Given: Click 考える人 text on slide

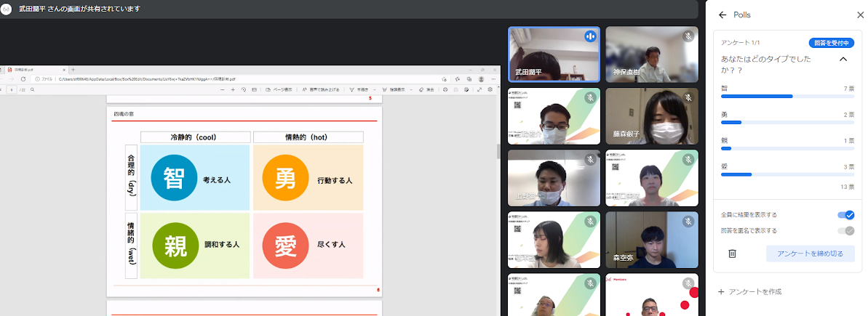Looking at the screenshot, I should point(216,181).
